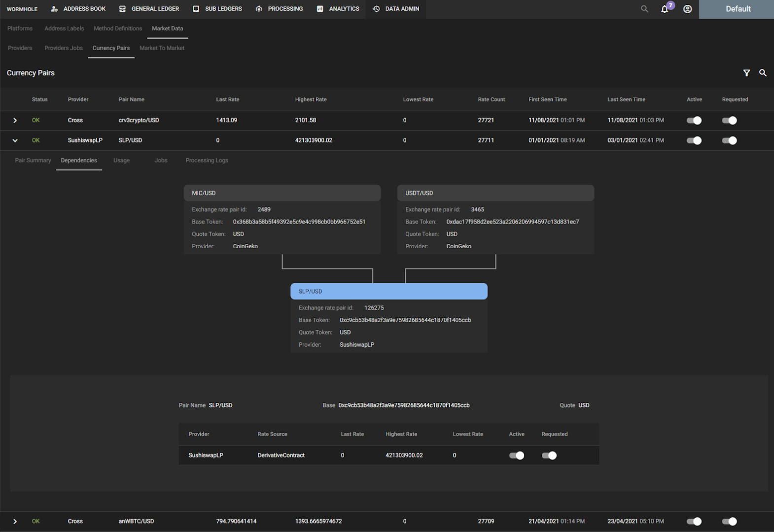The height and width of the screenshot is (532, 774).
Task: Click the MIC/USD base token address
Action: click(x=299, y=222)
